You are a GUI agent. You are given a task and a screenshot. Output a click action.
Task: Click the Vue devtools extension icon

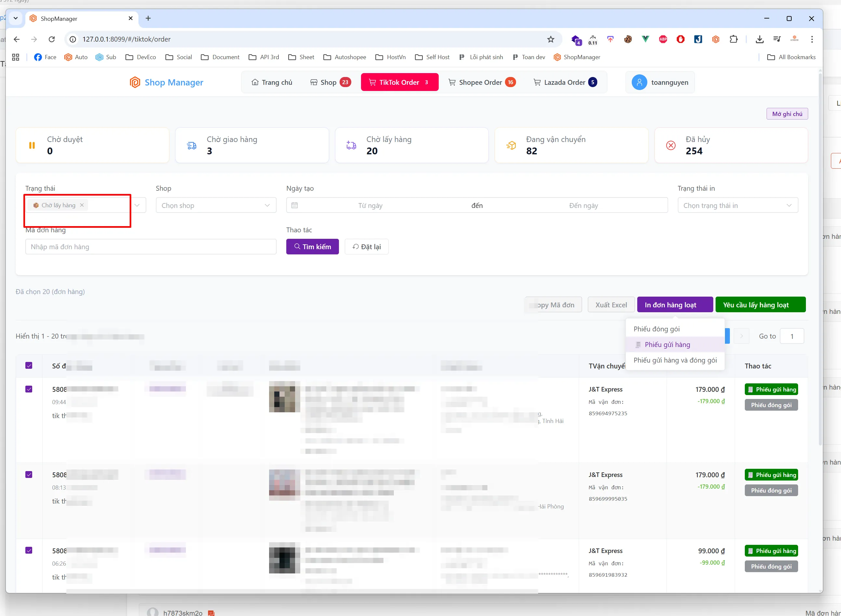coord(646,39)
